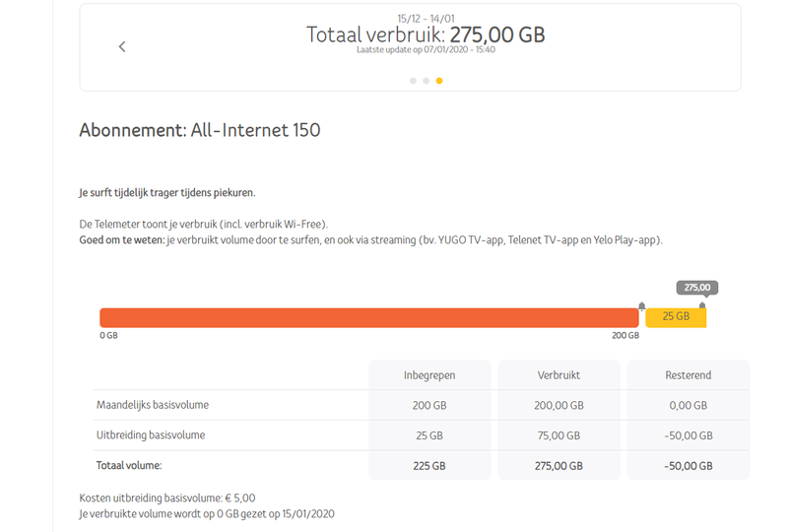The width and height of the screenshot is (788, 532).
Task: Click the marker pin at 200 GB limit
Action: point(642,306)
